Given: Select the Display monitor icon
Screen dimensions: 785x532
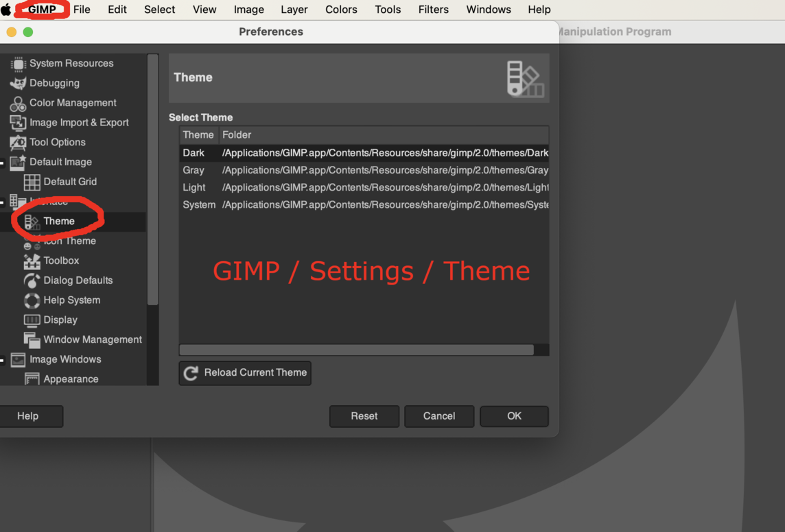Looking at the screenshot, I should [32, 320].
